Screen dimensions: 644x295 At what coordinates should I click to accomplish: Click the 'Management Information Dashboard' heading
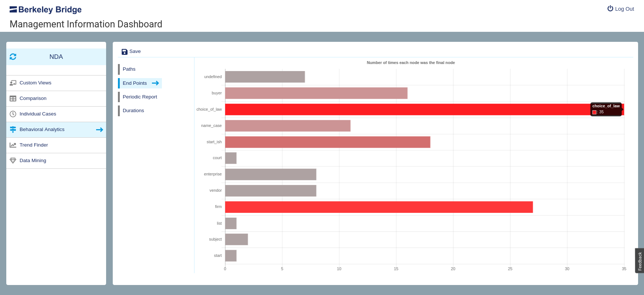(x=86, y=24)
